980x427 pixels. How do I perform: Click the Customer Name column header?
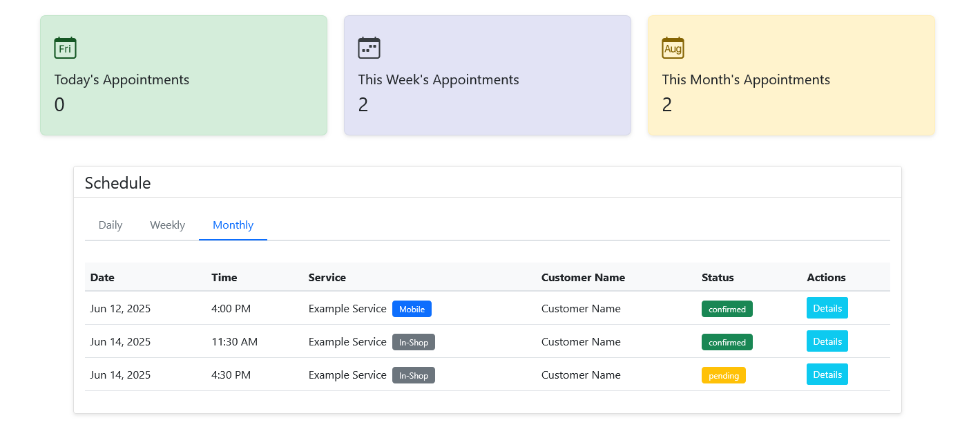583,277
